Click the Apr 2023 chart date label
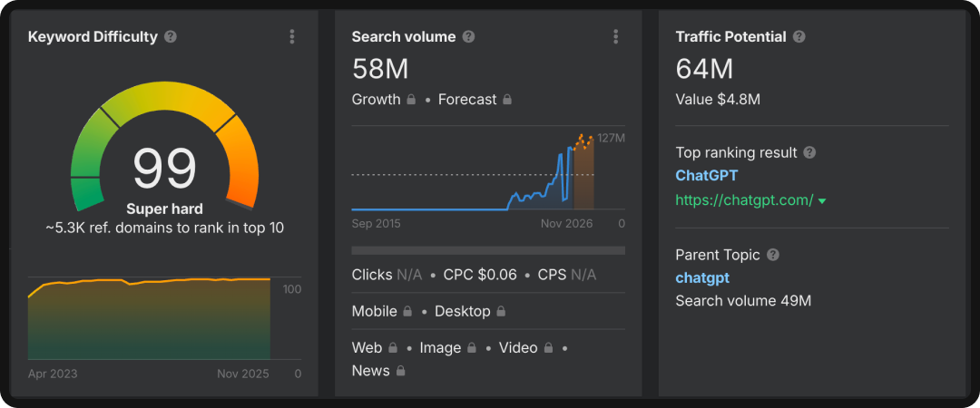This screenshot has height=408, width=980. click(x=53, y=374)
